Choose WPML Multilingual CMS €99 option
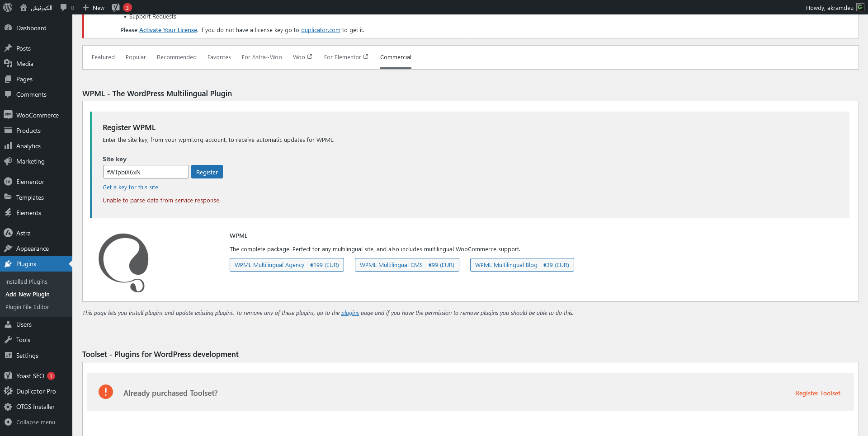 point(407,265)
